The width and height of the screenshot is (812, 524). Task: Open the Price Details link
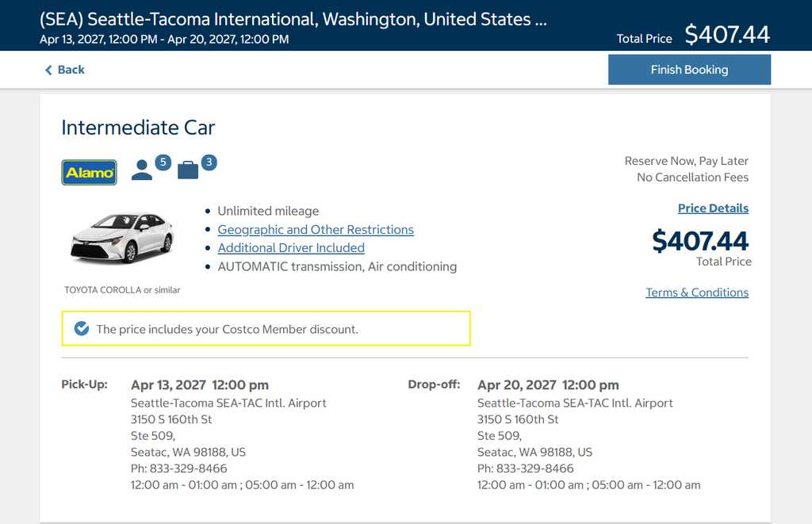tap(713, 208)
